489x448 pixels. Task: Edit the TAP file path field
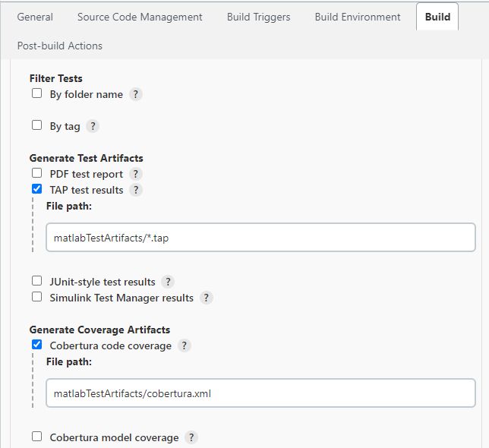click(260, 237)
